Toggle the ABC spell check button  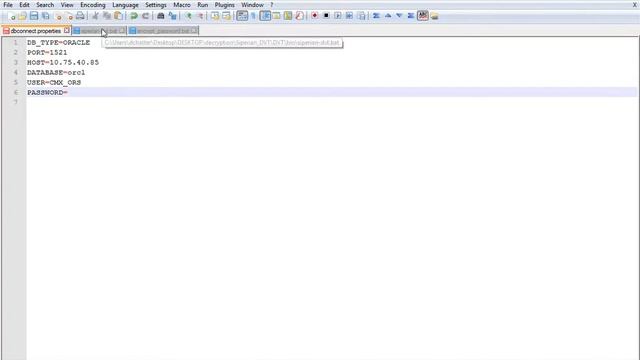(x=423, y=16)
